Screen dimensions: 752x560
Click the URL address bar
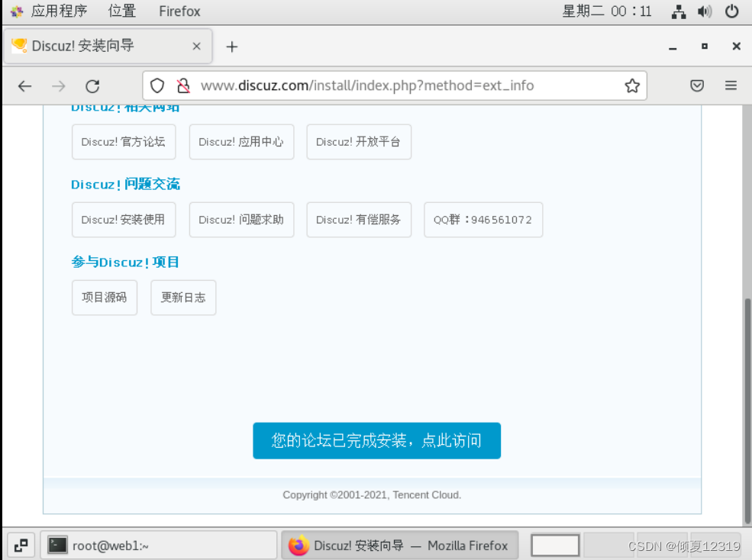point(397,85)
